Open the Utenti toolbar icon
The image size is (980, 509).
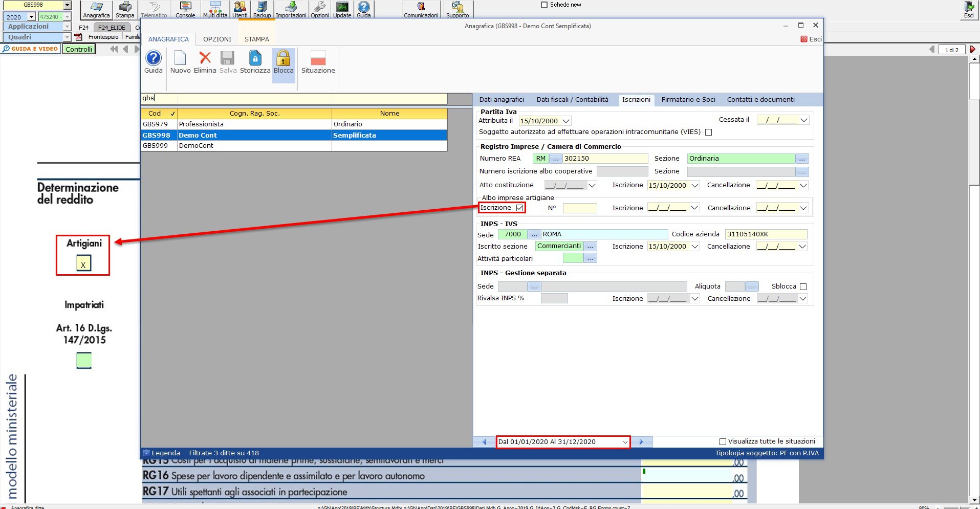click(239, 9)
